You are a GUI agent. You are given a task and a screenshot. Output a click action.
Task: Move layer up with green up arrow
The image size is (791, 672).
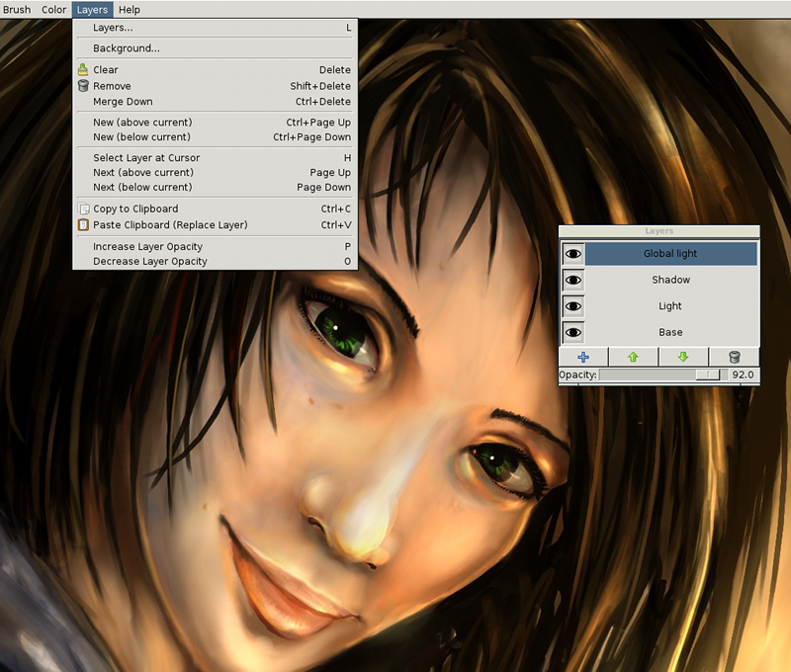point(633,357)
